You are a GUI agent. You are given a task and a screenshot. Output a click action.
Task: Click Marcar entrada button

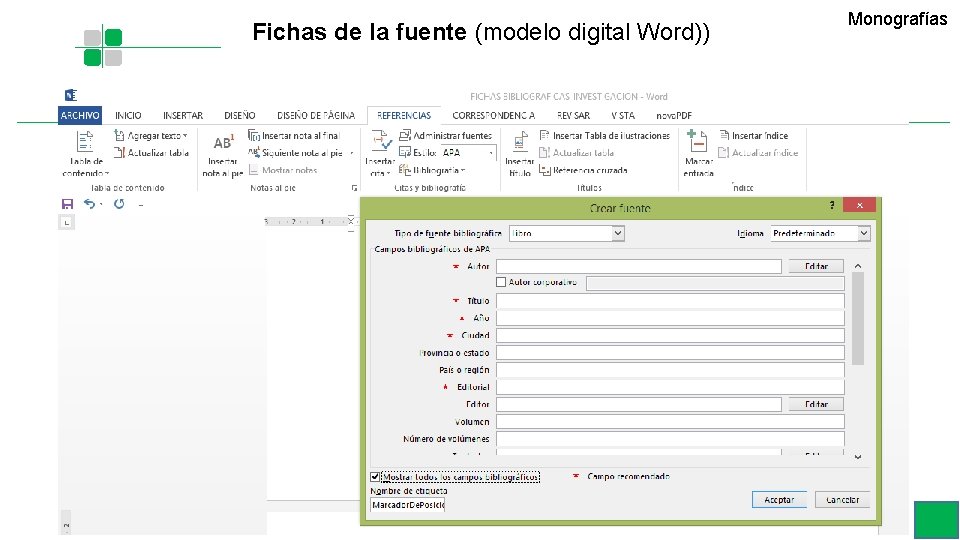click(x=699, y=154)
